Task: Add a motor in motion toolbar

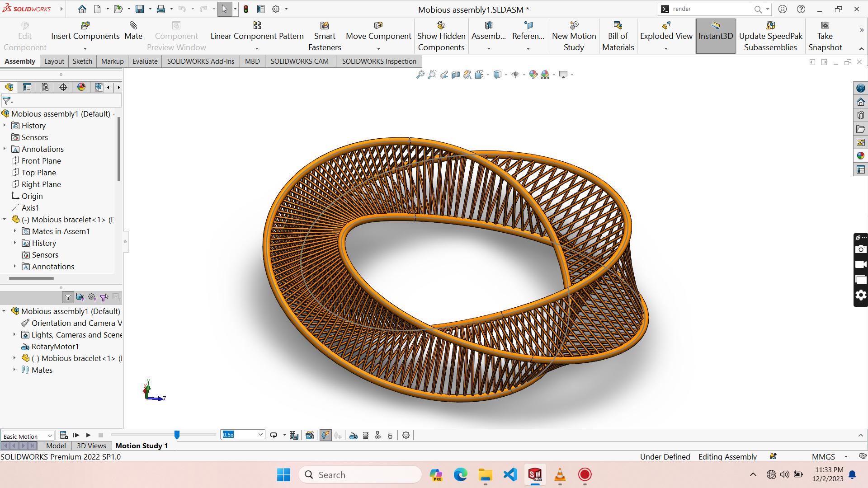Action: coord(354,436)
